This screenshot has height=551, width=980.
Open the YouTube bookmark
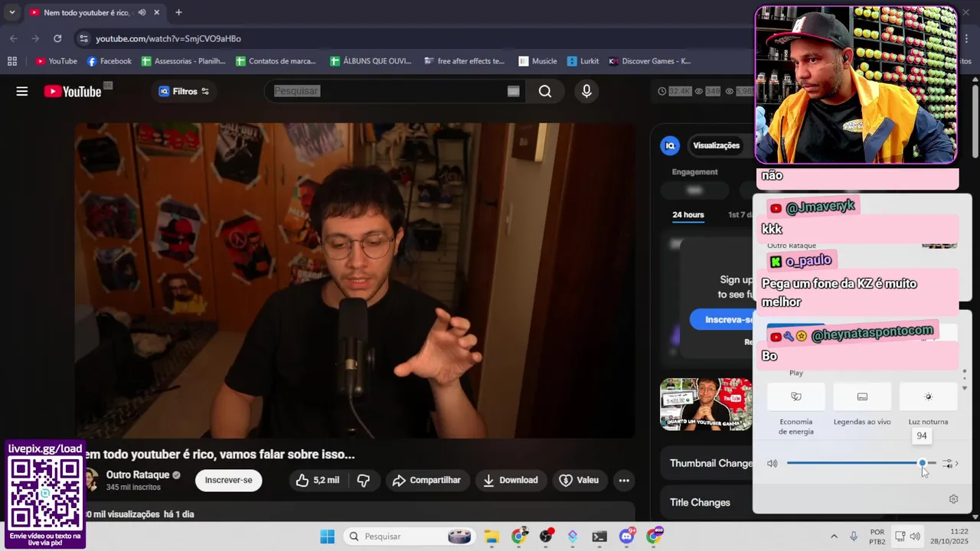[56, 61]
